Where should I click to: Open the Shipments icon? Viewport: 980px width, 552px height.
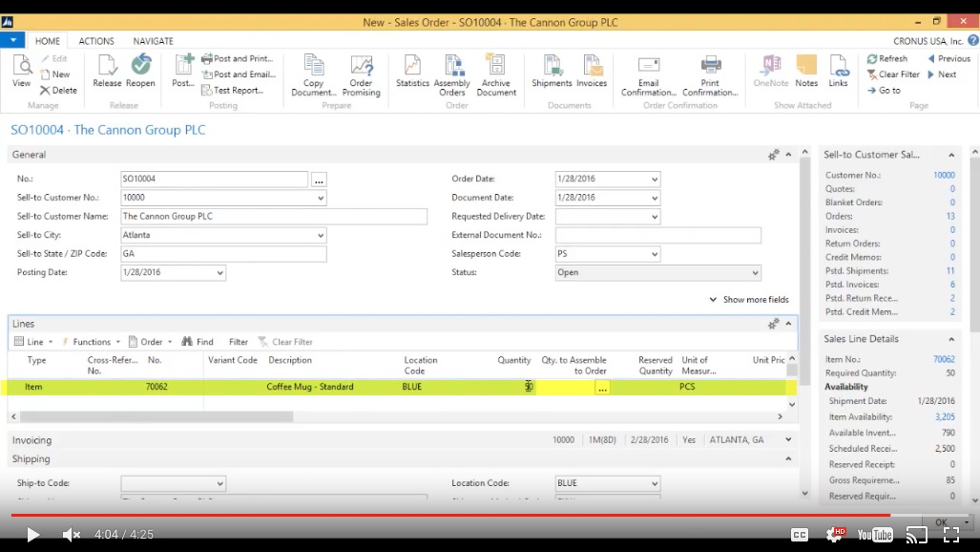point(552,71)
